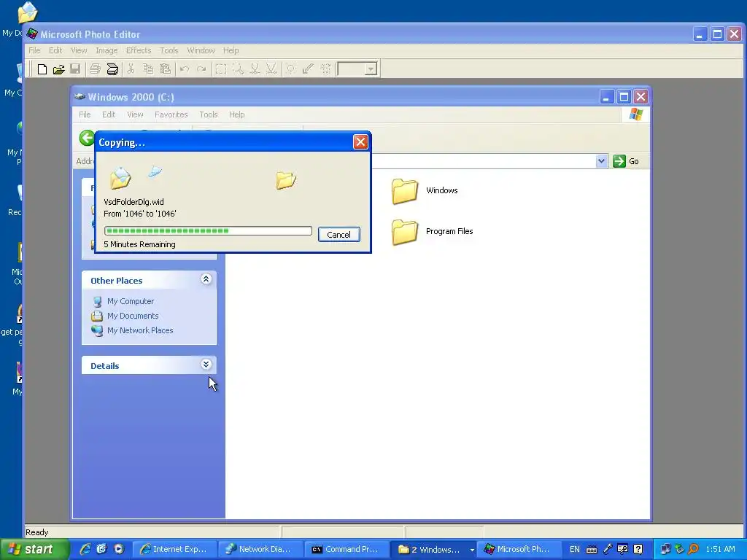Open the Window menu

(201, 50)
